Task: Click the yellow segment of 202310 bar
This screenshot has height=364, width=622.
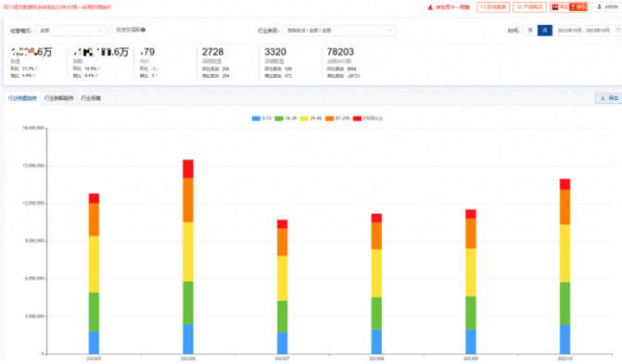Action: coord(565,254)
